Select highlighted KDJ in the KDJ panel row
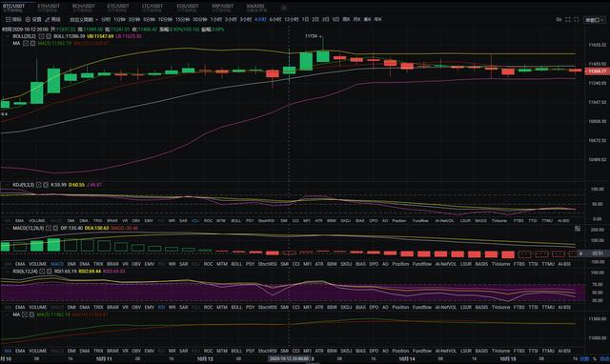 (195, 220)
